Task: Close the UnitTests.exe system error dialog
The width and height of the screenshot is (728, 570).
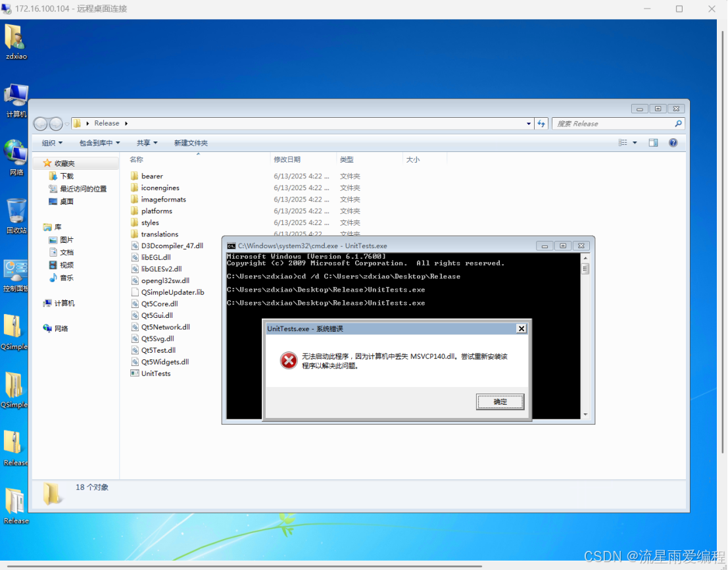Action: pos(522,328)
